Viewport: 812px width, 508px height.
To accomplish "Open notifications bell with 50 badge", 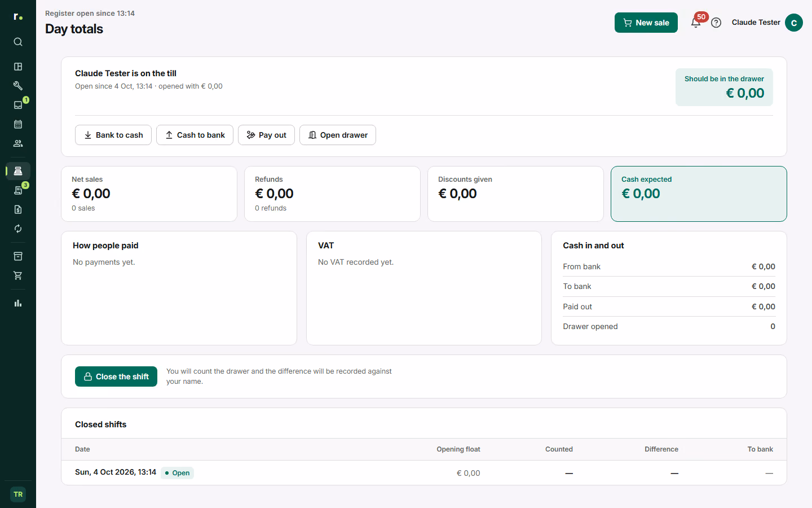I will point(696,23).
